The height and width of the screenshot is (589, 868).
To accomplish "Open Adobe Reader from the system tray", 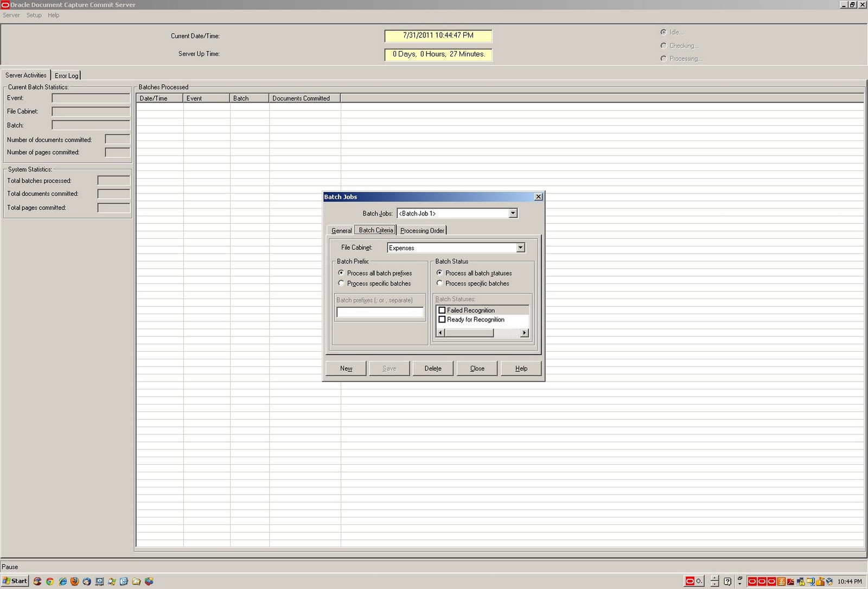I will 791,581.
